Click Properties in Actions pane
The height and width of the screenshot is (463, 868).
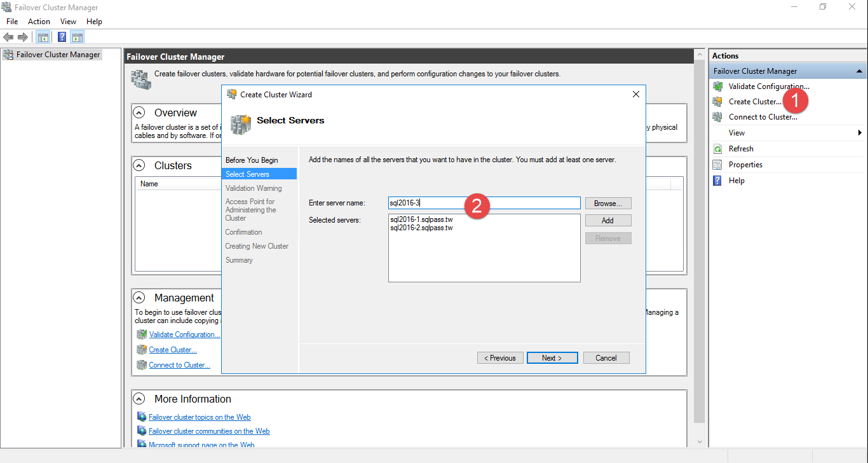(x=745, y=165)
